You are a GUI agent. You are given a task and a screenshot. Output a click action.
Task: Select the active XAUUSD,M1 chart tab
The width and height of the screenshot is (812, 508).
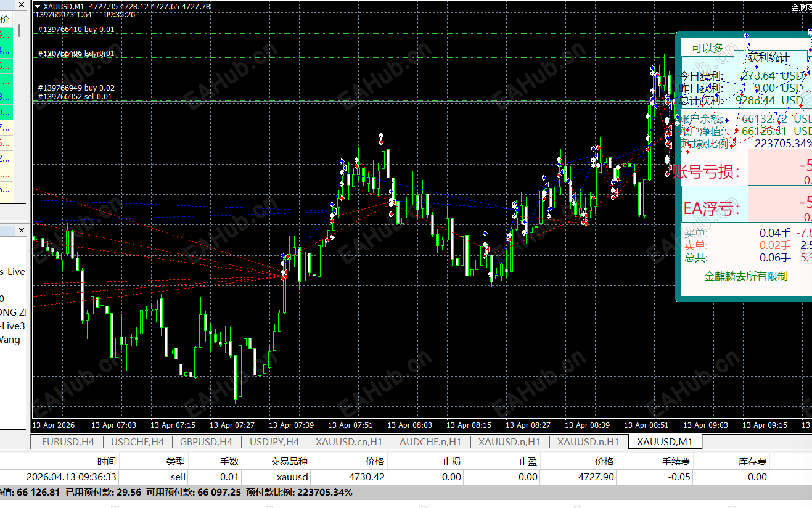[x=665, y=441]
